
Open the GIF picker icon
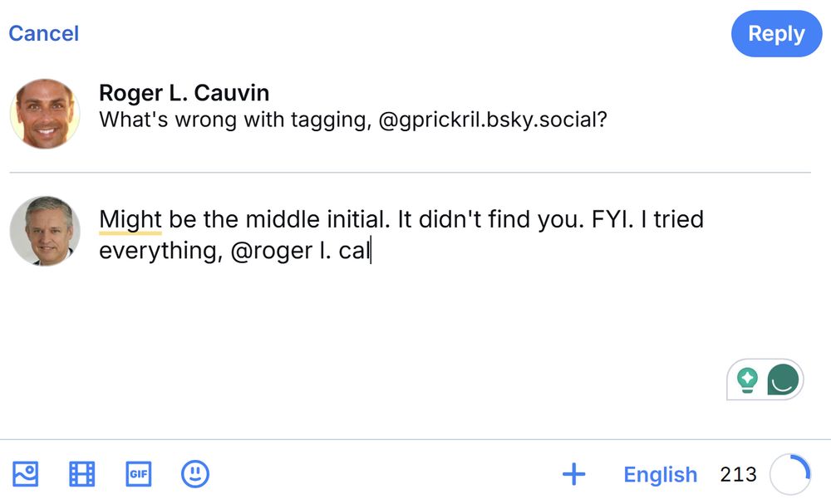[138, 474]
